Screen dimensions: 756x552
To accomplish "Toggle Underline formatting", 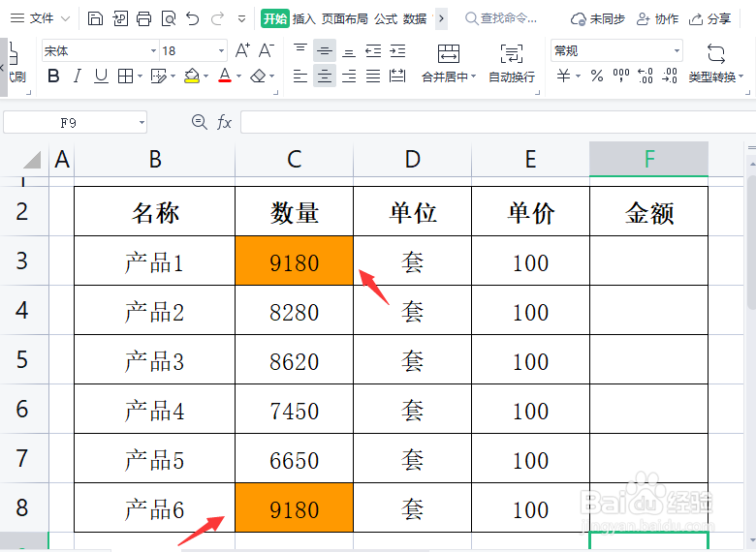I will [x=101, y=77].
